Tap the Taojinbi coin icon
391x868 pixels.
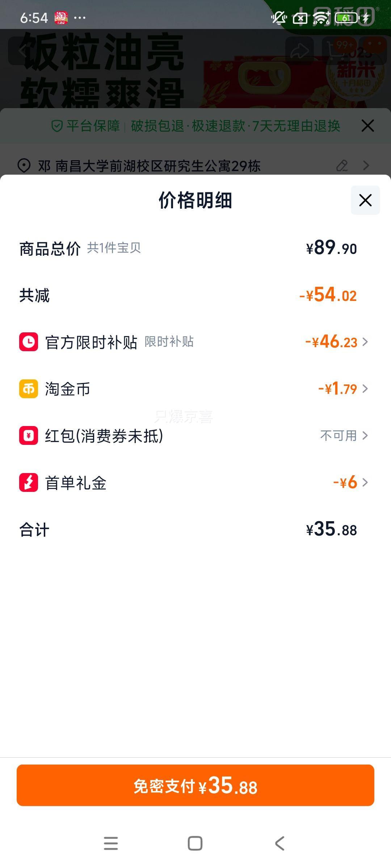click(x=29, y=389)
